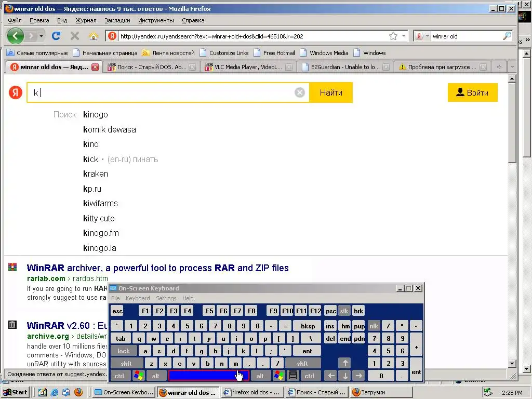Image resolution: width=532 pixels, height=399 pixels.
Task: Open Самые популярные bookmark
Action: (x=37, y=53)
